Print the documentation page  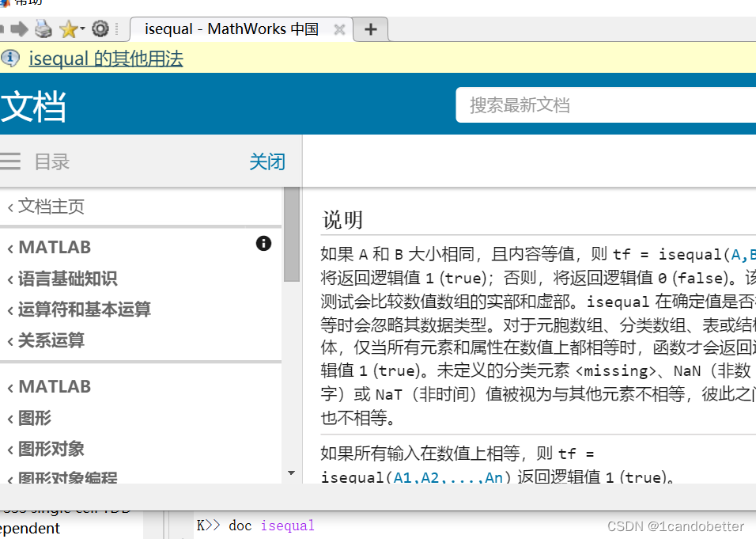click(x=43, y=29)
